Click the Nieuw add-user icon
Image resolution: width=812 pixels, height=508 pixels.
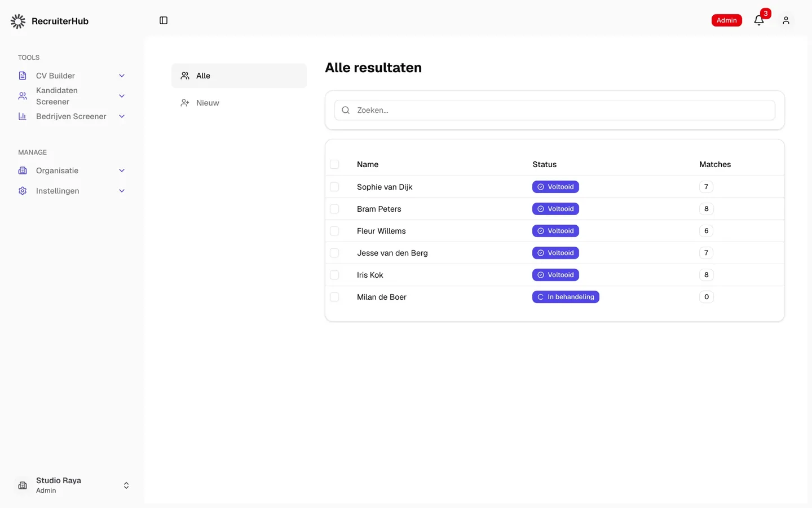point(185,103)
